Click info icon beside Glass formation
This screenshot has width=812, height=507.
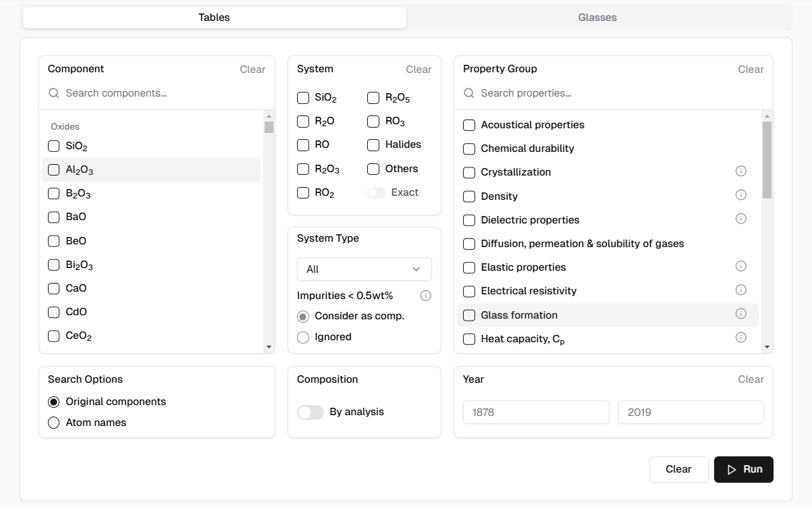click(740, 314)
